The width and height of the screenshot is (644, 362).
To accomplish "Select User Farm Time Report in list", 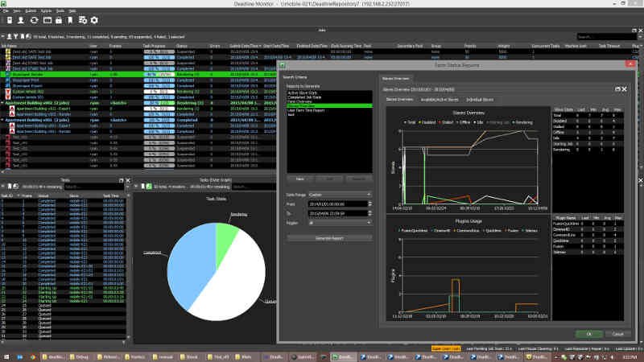I will [308, 109].
